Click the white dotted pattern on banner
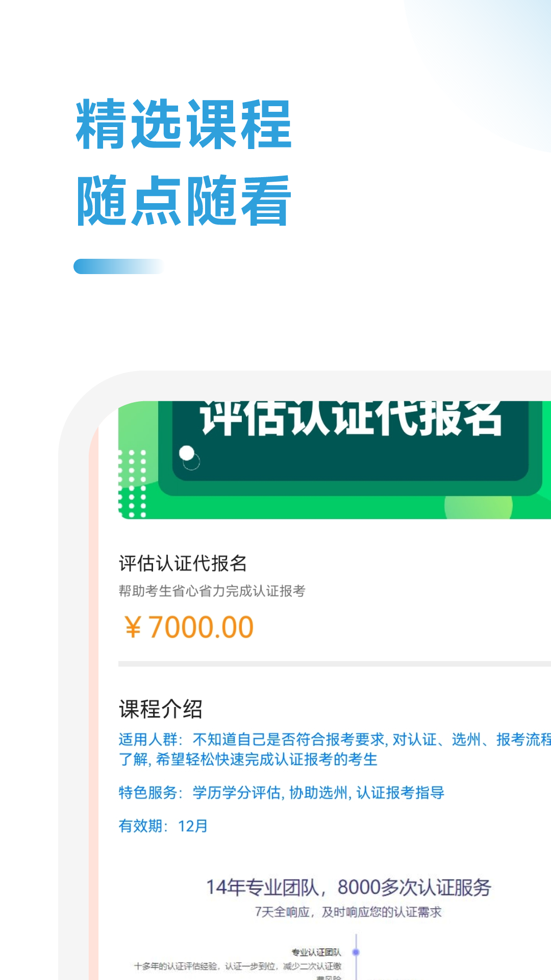Viewport: 551px width, 980px height. tap(132, 483)
